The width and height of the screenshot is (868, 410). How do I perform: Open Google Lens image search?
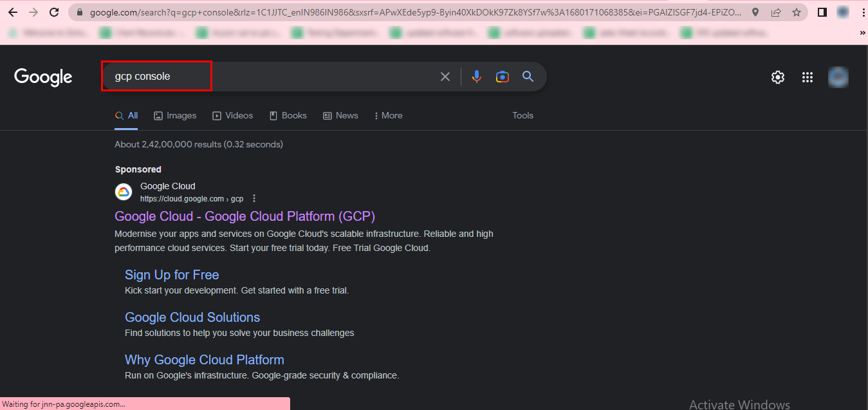503,77
